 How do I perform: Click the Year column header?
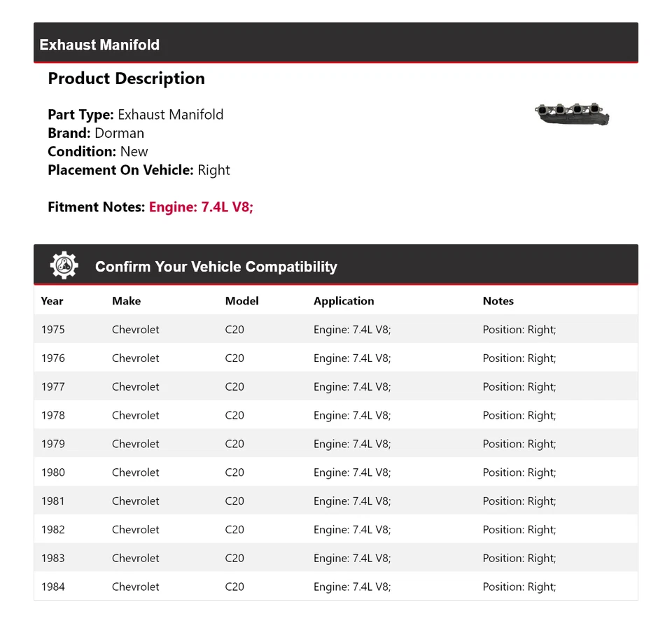pyautogui.click(x=52, y=301)
